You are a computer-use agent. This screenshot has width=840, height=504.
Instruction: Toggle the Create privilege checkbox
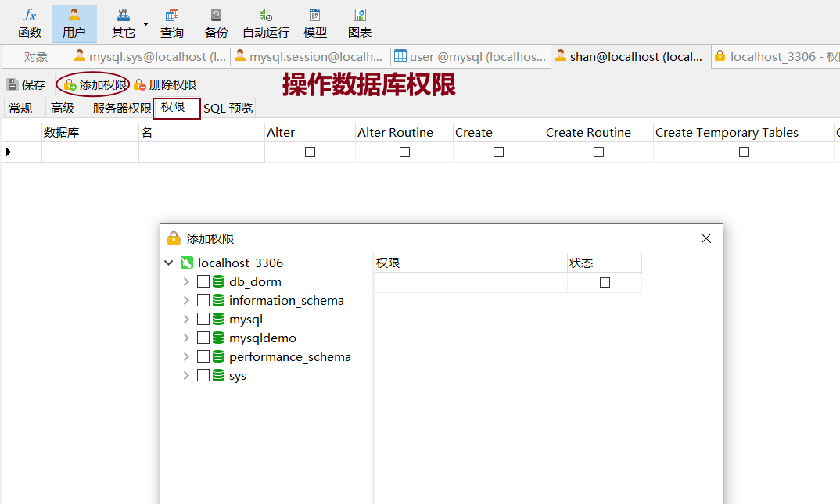click(498, 152)
